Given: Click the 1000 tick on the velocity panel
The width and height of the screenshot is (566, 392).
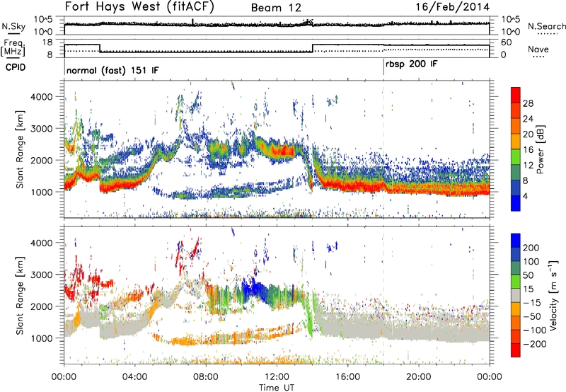Looking at the screenshot, I should (42, 338).
